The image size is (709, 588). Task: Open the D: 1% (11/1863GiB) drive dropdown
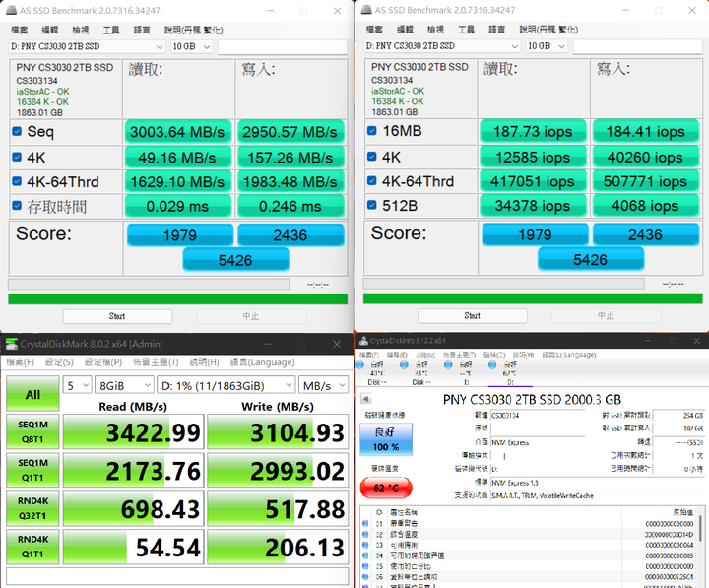pyautogui.click(x=226, y=385)
